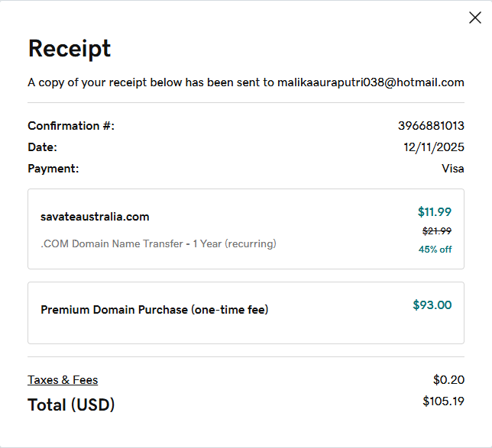Close the receipt dialog with X
This screenshot has height=448, width=492.
point(474,18)
